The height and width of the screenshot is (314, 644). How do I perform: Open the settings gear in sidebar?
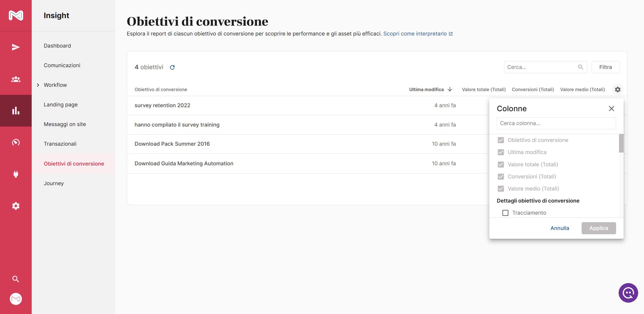point(16,206)
